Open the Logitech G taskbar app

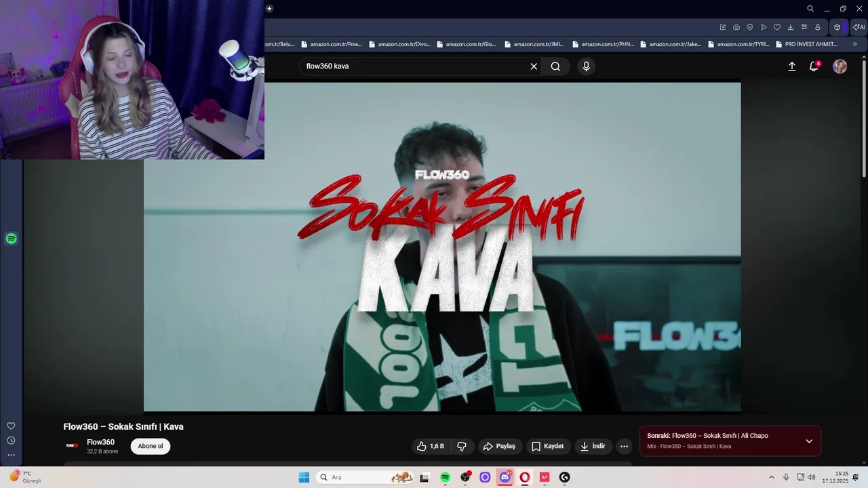click(x=564, y=477)
